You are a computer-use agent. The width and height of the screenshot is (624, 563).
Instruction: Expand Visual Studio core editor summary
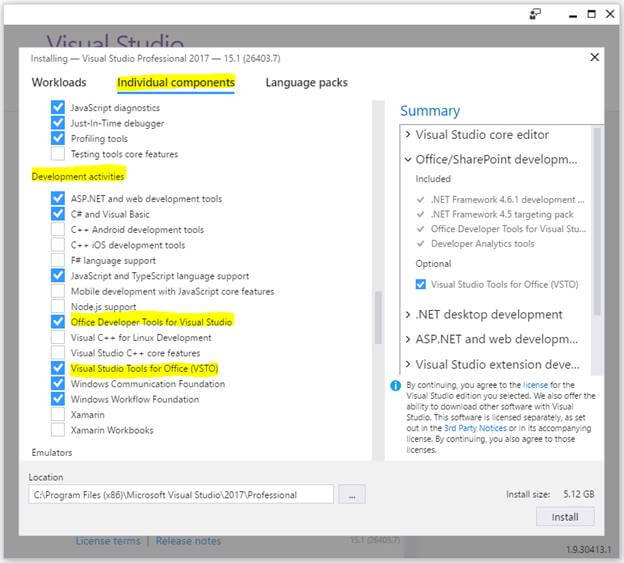[408, 134]
